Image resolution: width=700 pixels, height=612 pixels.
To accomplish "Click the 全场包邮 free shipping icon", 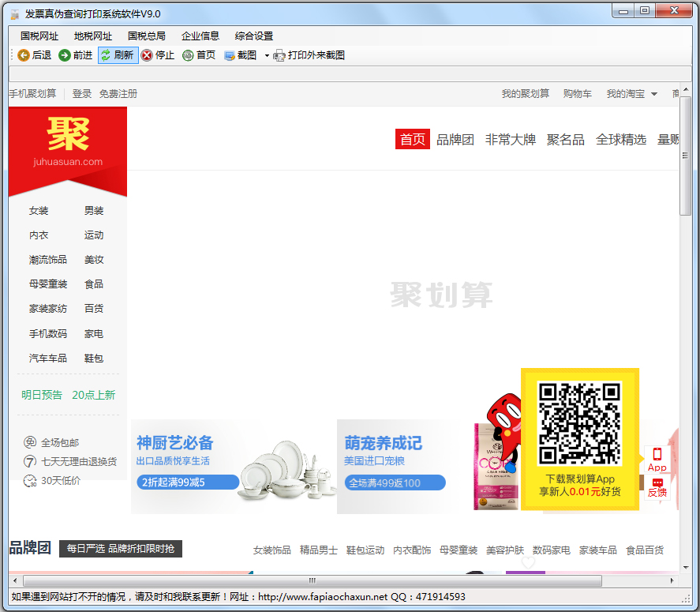I will tap(30, 442).
